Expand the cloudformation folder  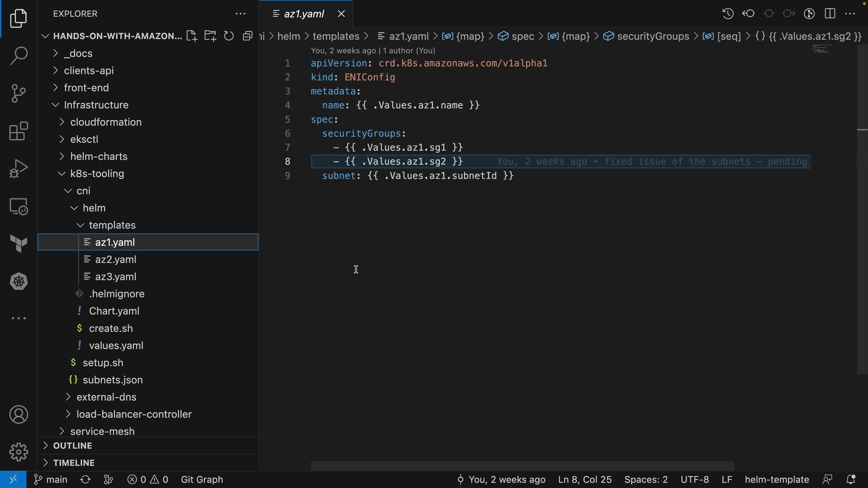pos(106,122)
